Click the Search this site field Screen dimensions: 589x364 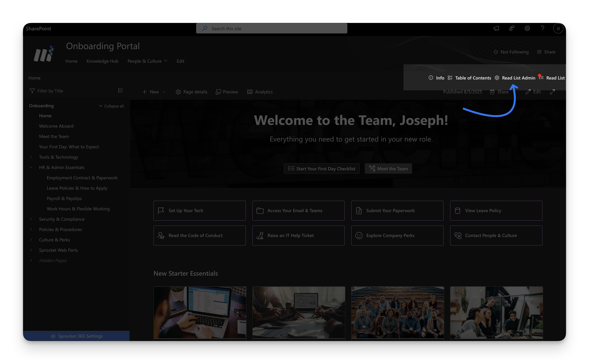tap(272, 28)
